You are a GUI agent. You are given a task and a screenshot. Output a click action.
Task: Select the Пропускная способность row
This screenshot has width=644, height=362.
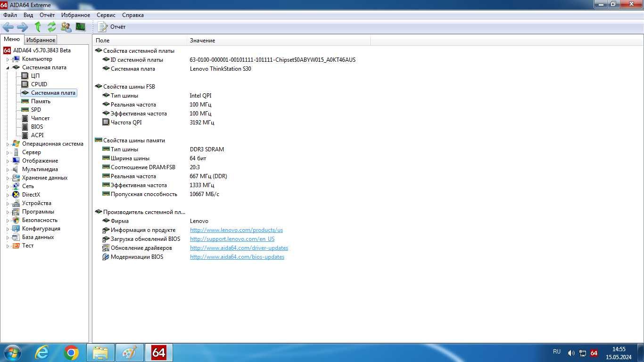160,194
